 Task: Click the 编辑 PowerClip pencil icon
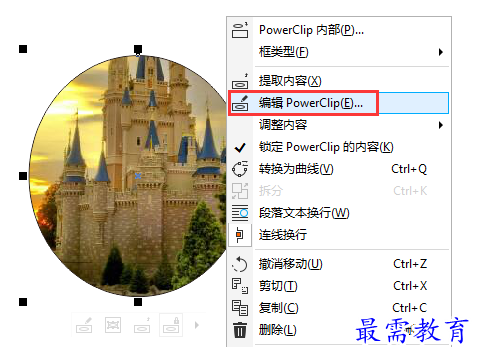pyautogui.click(x=240, y=103)
